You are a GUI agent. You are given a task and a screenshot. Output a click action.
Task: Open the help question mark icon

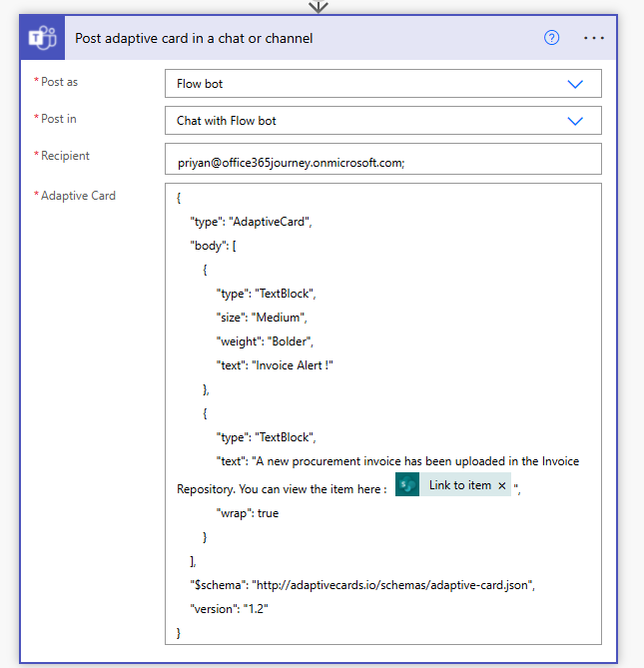point(551,38)
